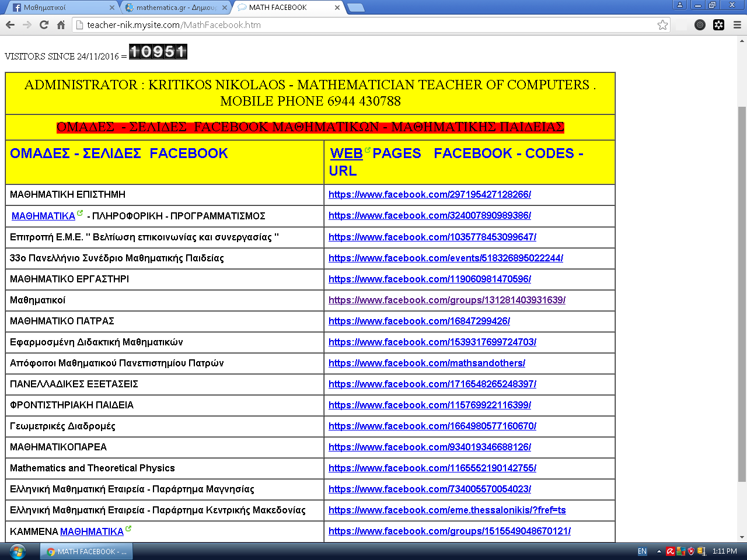Click the scrollbar up arrow
The width and height of the screenshot is (747, 560).
tap(742, 41)
